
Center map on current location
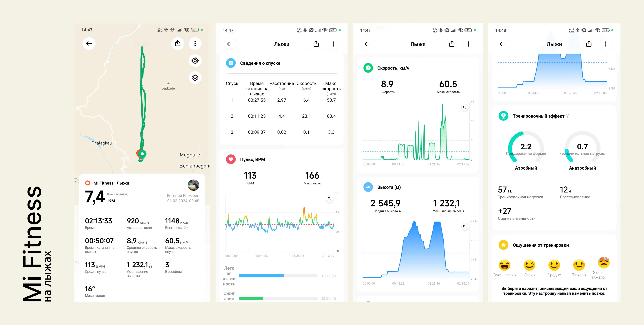[195, 61]
